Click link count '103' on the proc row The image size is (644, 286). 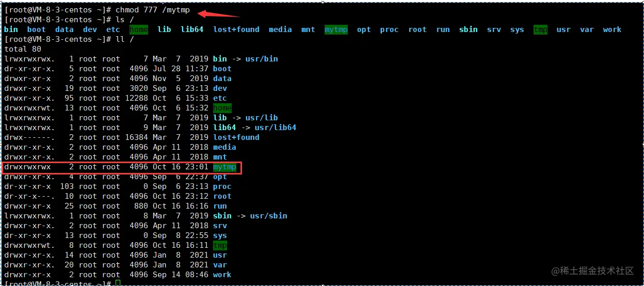[x=67, y=186]
